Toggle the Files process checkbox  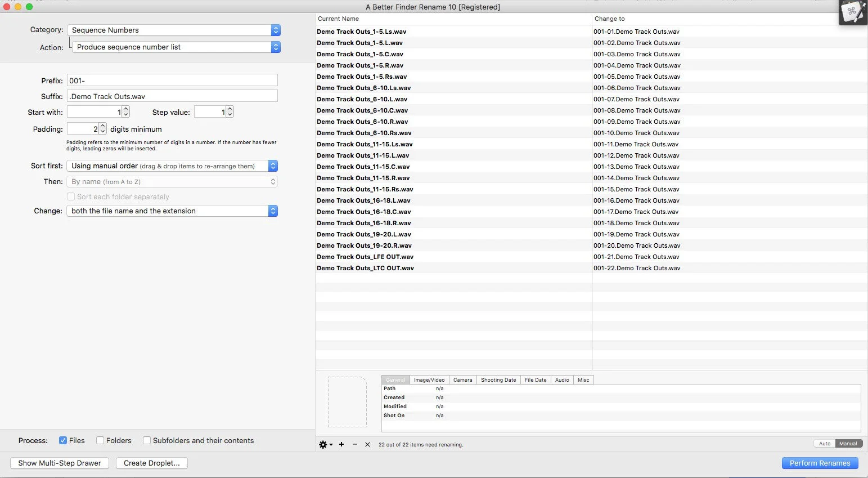63,440
